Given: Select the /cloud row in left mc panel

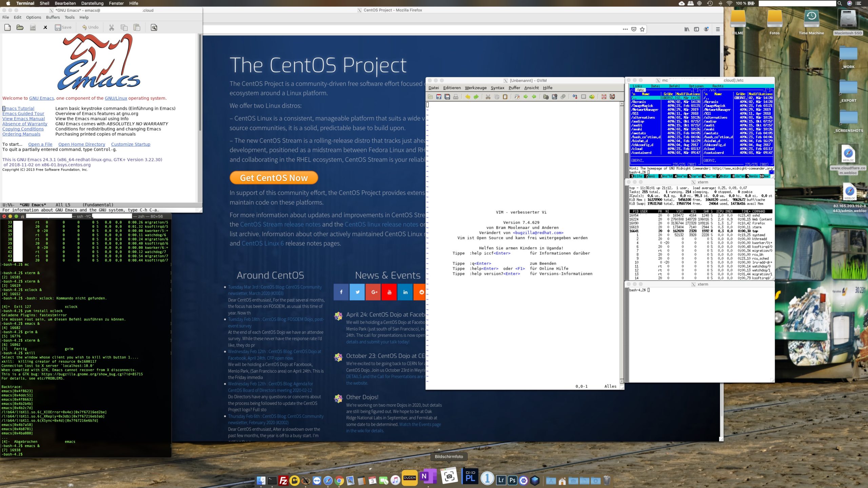Looking at the screenshot, I should [665, 149].
